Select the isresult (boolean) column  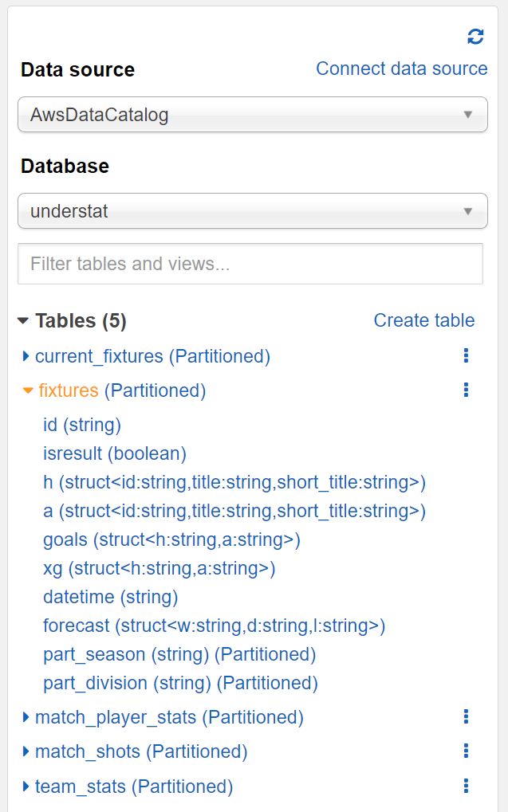click(114, 453)
